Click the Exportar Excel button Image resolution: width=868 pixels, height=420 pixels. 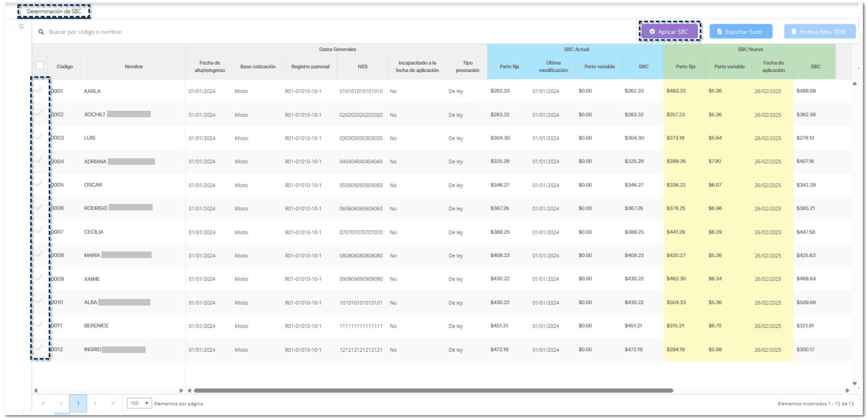(740, 32)
